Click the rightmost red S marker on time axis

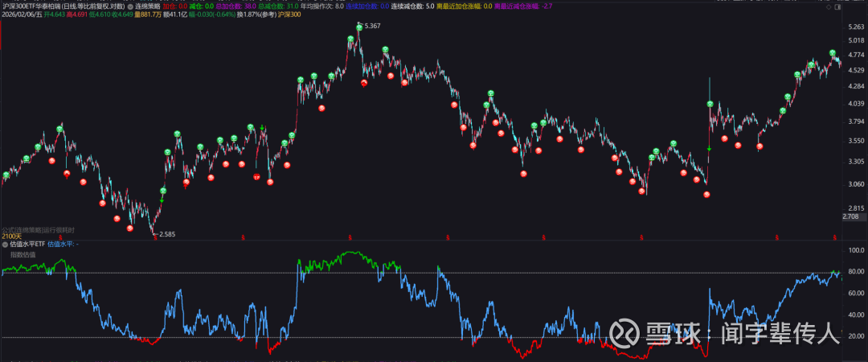836,237
